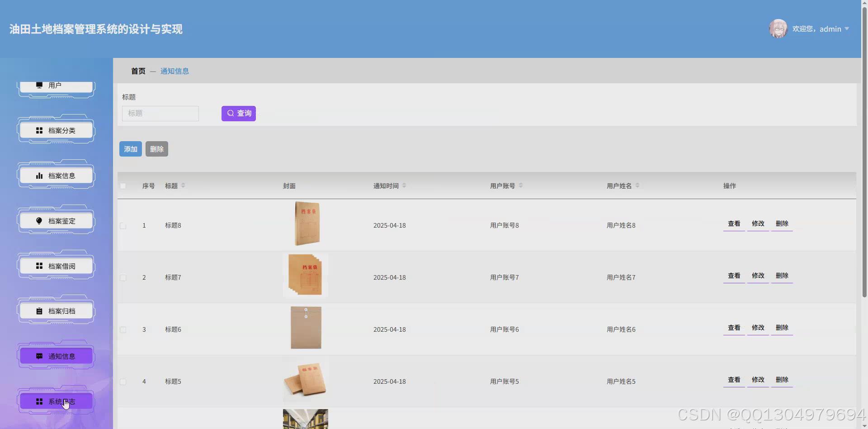The height and width of the screenshot is (429, 868).
Task: Click the blue 添加 button
Action: (131, 149)
